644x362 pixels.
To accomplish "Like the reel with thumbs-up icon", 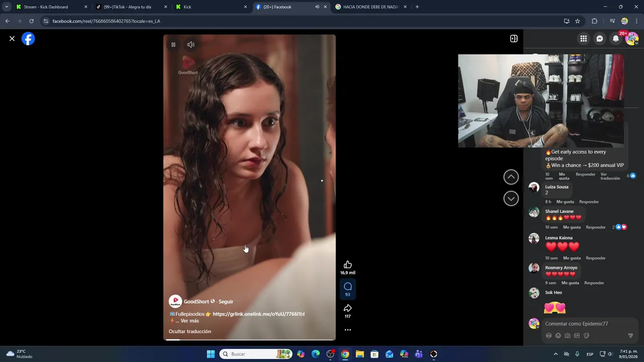I will 348,264.
